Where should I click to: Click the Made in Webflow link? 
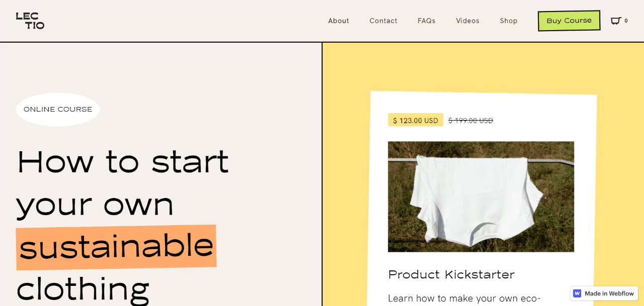coord(604,293)
